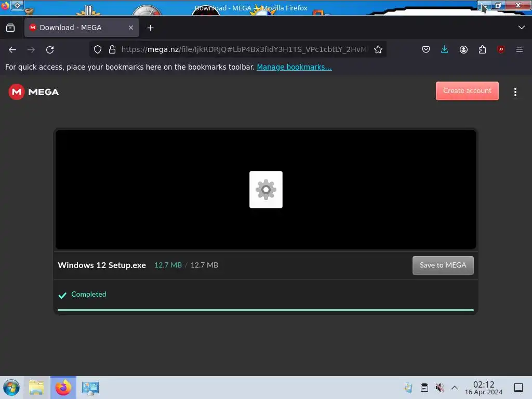Image resolution: width=532 pixels, height=399 pixels.
Task: Click the Create account button
Action: tap(467, 90)
